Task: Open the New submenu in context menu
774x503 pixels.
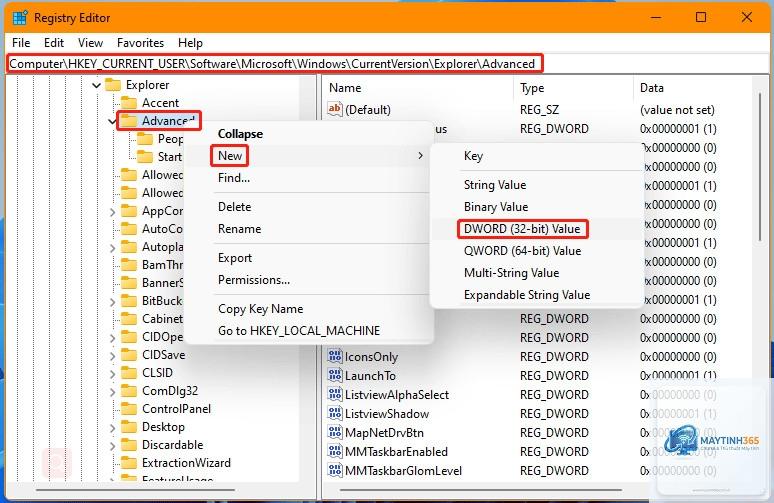Action: click(309, 155)
